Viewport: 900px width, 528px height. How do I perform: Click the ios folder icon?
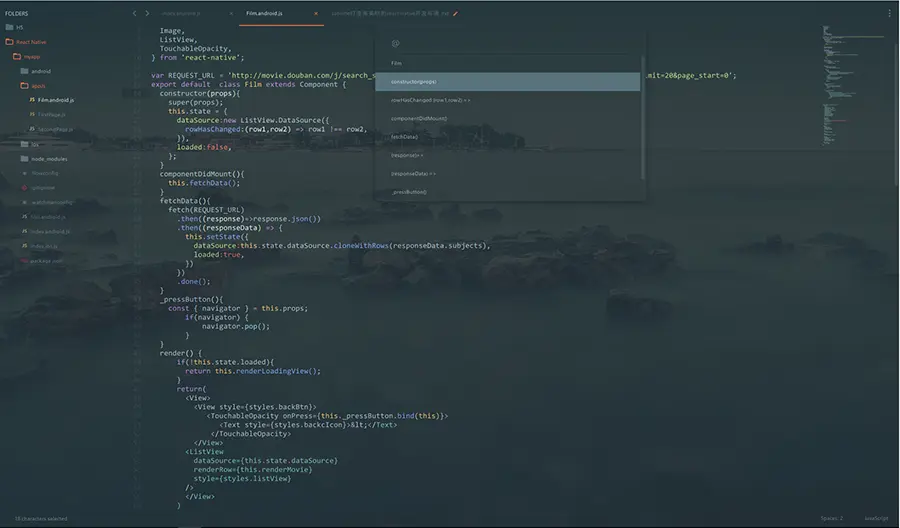24,144
